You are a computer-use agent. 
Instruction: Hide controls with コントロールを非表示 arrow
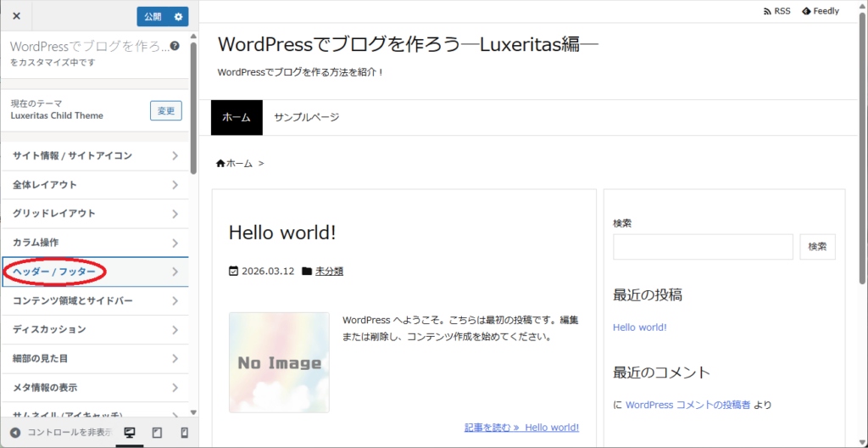[x=15, y=433]
